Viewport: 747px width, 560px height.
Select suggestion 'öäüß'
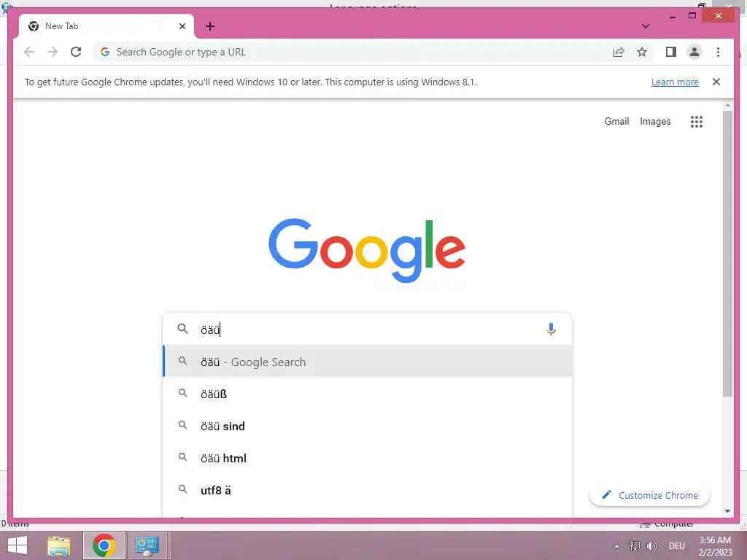[x=368, y=394]
